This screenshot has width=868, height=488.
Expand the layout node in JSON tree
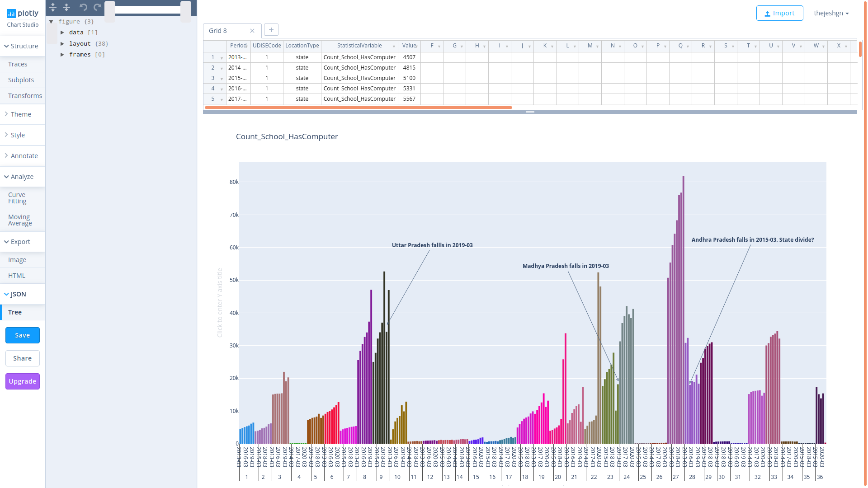pyautogui.click(x=62, y=43)
